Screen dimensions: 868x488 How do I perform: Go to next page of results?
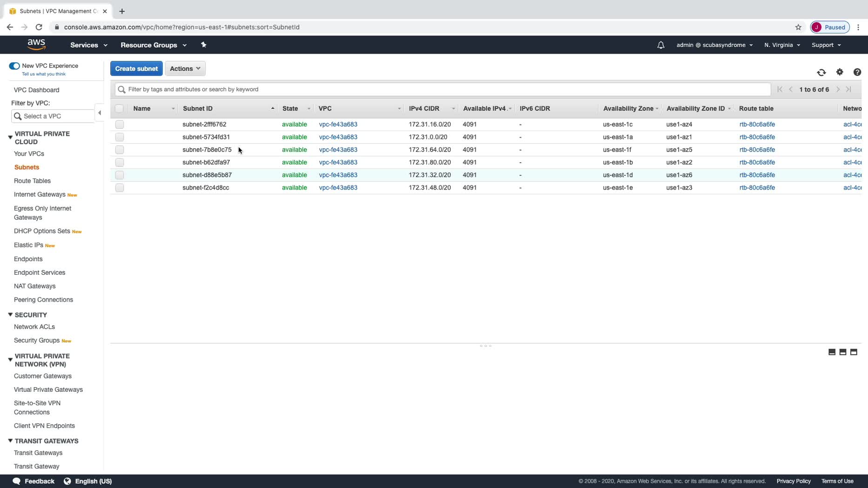coord(838,89)
